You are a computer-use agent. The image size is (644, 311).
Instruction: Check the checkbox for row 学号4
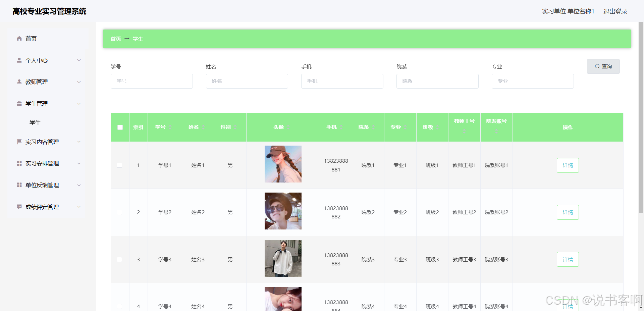(x=119, y=306)
